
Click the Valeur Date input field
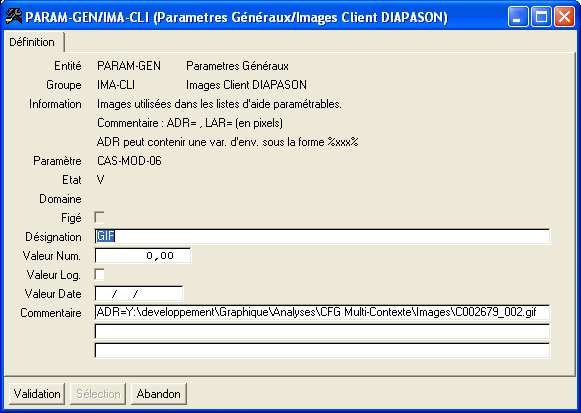(x=139, y=294)
